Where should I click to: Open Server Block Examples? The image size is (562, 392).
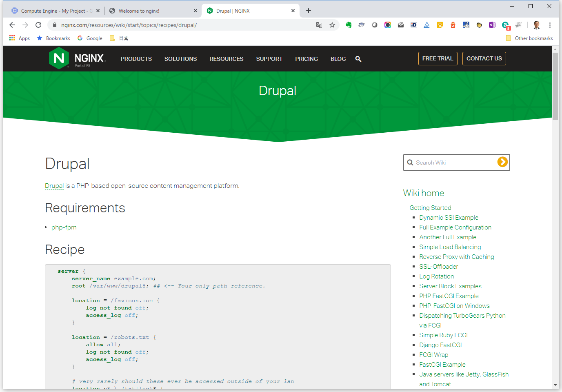click(450, 286)
